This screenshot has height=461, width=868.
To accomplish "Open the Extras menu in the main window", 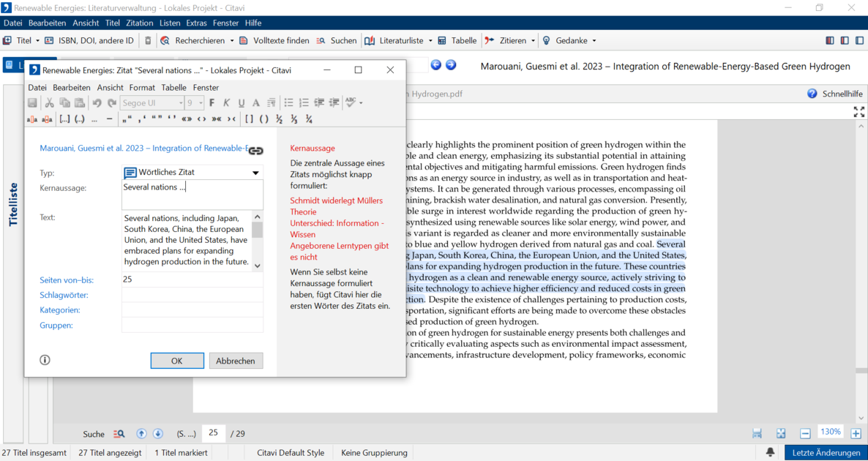I will coord(196,23).
